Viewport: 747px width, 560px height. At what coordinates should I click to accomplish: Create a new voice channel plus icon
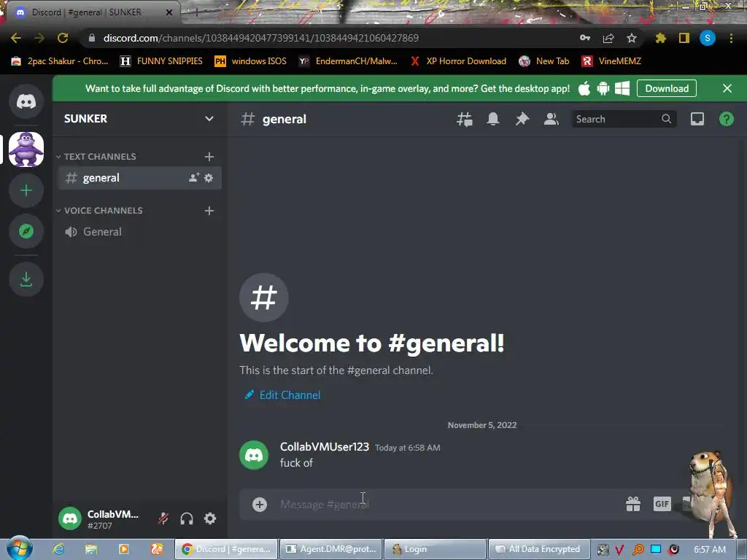(x=209, y=211)
